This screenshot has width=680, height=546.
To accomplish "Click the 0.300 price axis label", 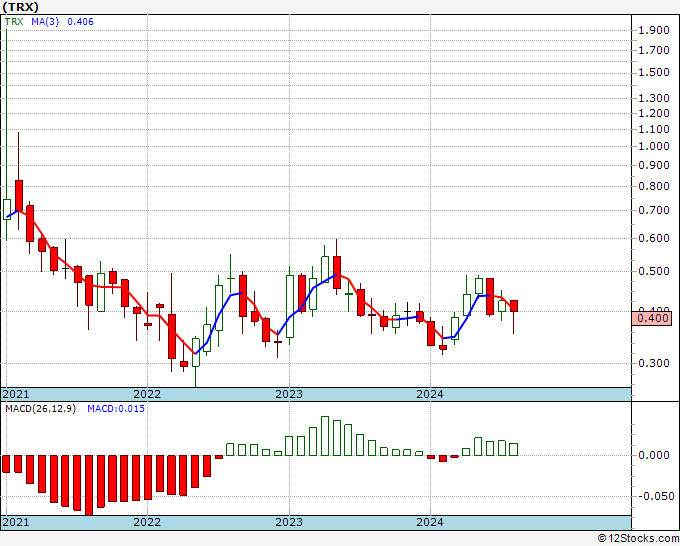I will tap(654, 363).
